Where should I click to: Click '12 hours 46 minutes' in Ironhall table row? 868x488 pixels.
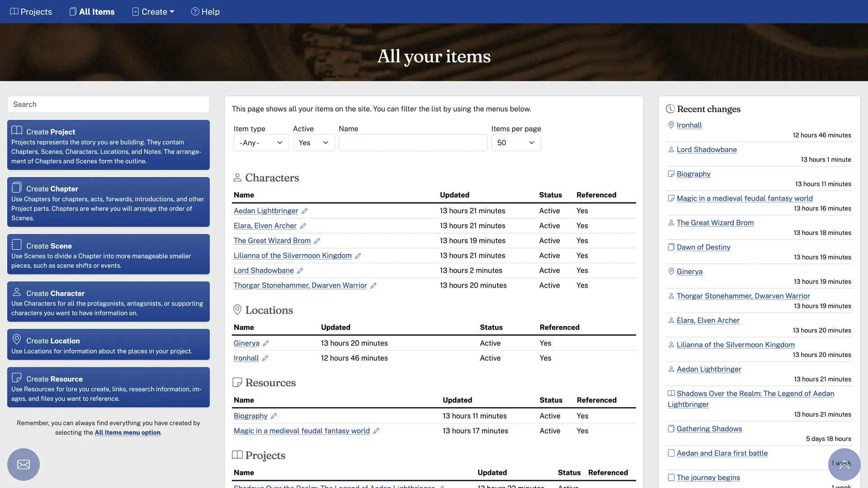(x=354, y=358)
